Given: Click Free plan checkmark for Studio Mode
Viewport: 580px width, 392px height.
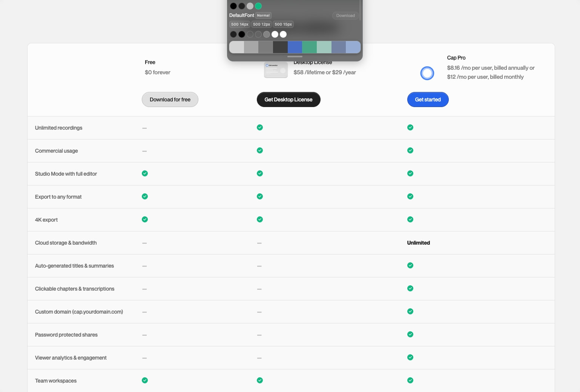Looking at the screenshot, I should pos(145,173).
